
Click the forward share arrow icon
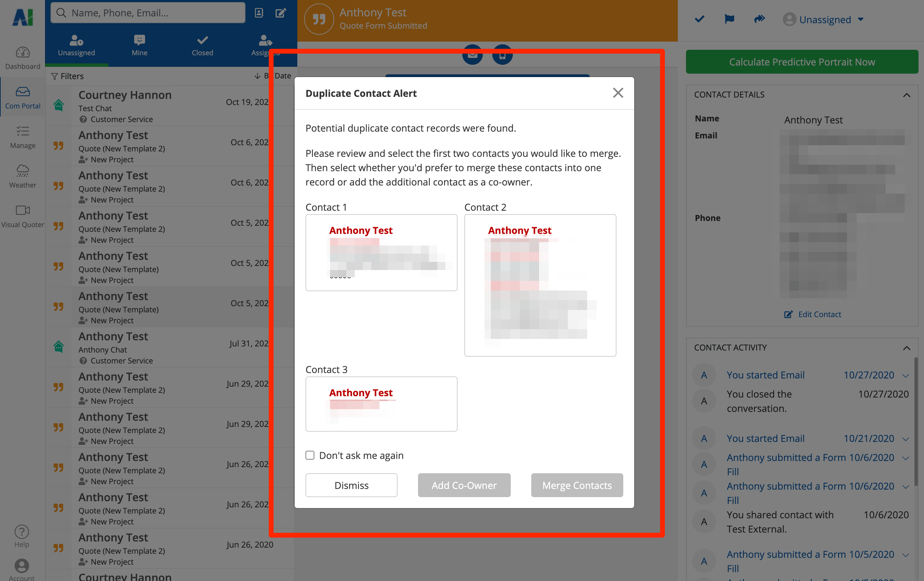pos(759,19)
